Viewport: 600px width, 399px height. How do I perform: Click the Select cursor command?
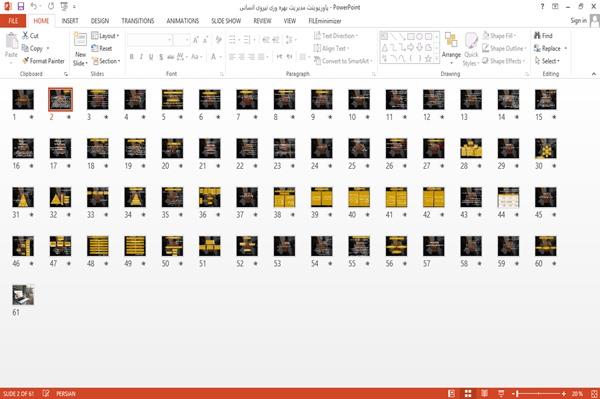click(547, 61)
